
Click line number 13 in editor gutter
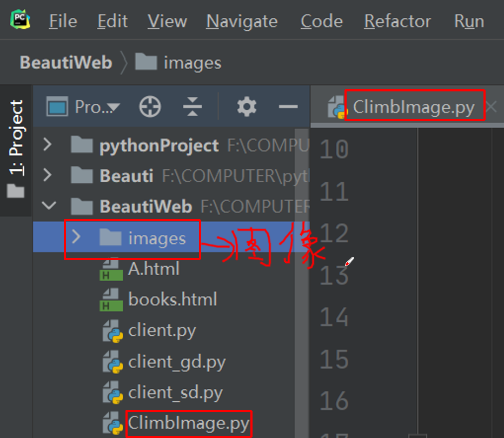(x=334, y=275)
